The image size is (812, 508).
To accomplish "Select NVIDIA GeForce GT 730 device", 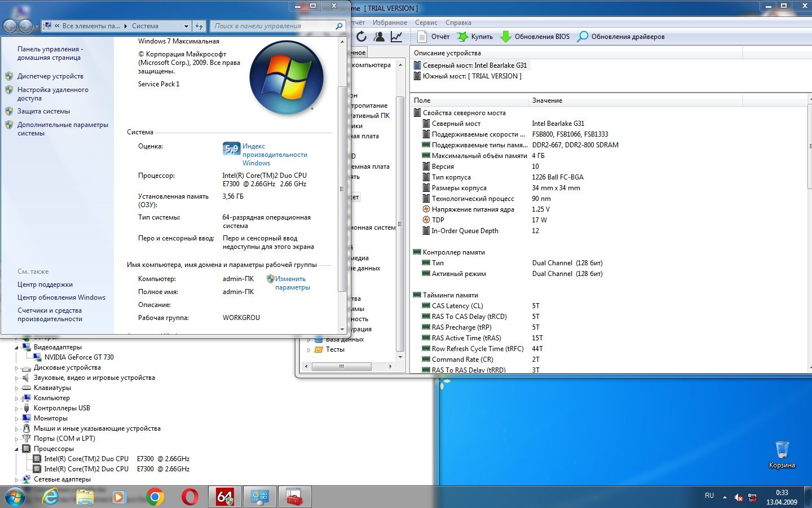I will (x=79, y=357).
